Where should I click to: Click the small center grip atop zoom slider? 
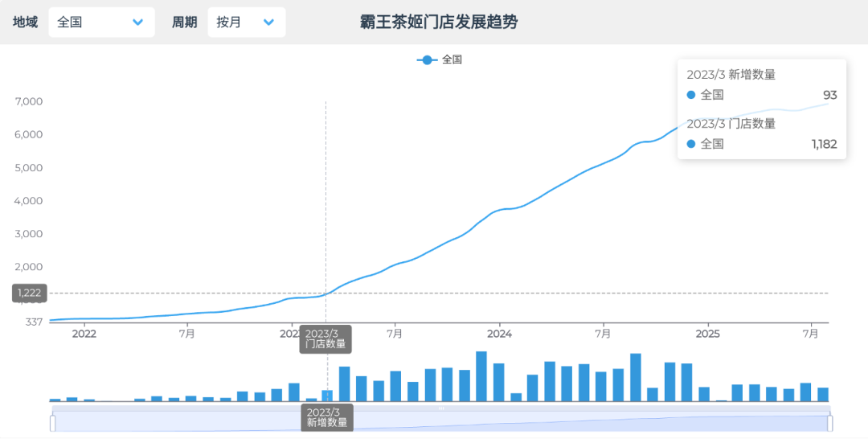tap(441, 408)
